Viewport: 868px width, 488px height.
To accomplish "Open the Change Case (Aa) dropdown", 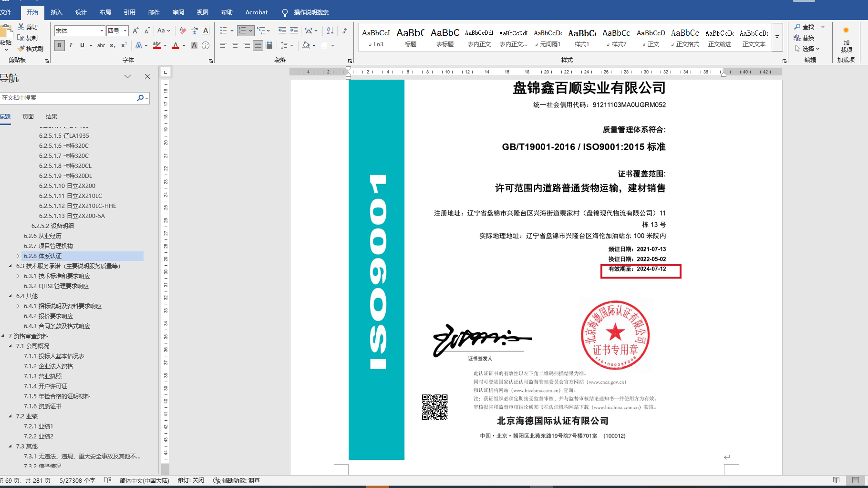I will coord(164,31).
